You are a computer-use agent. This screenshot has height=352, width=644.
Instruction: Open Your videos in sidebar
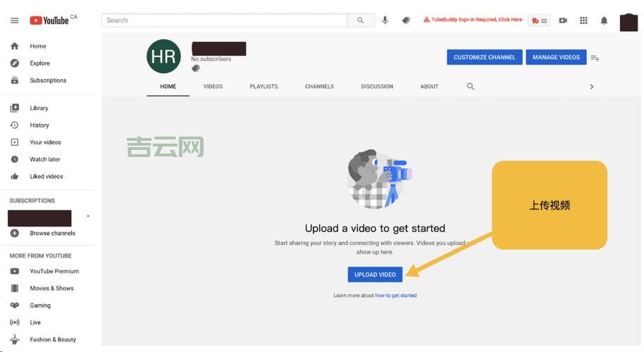pos(45,142)
